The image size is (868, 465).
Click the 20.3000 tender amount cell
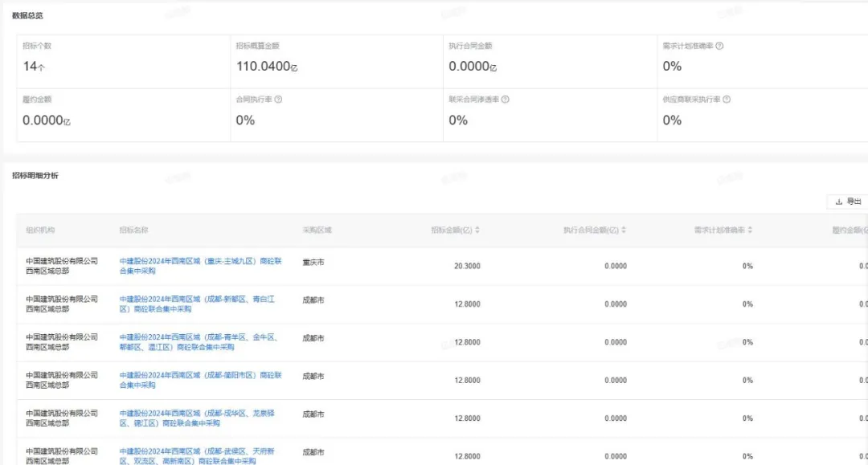click(467, 266)
